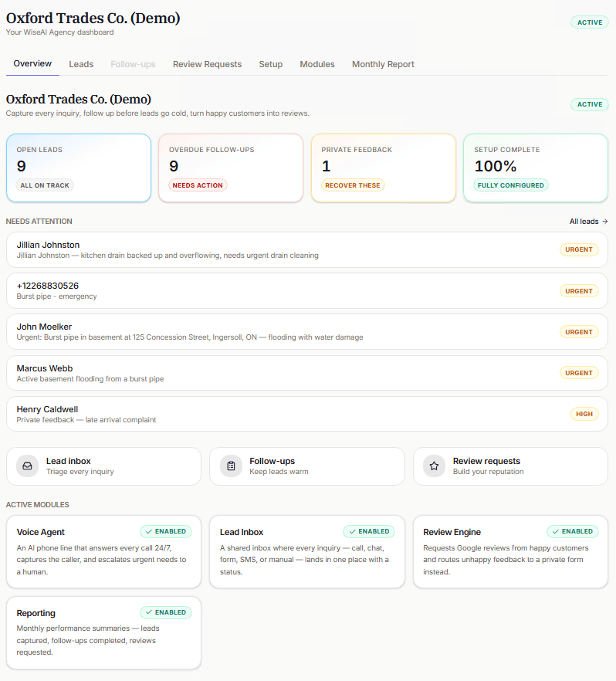Select the Lead Inbox Enabled badge

(370, 531)
